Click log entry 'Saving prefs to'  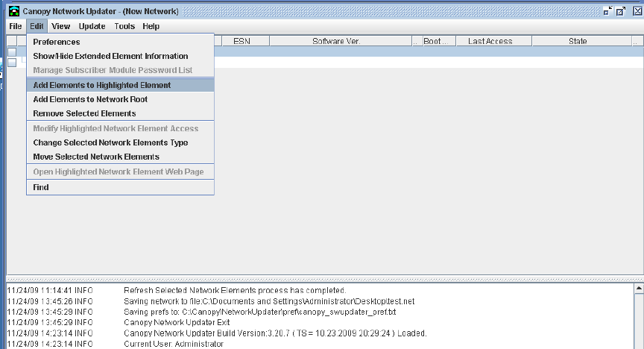[x=260, y=312]
